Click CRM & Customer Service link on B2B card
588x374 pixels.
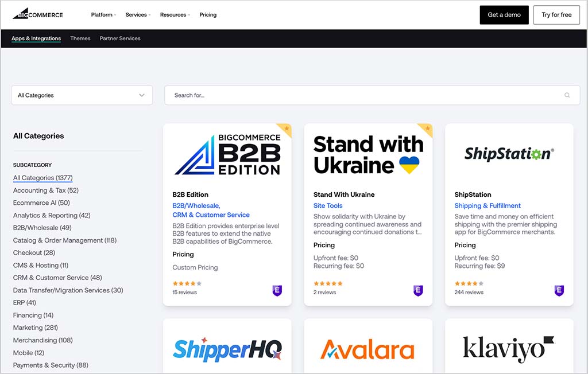coord(211,215)
